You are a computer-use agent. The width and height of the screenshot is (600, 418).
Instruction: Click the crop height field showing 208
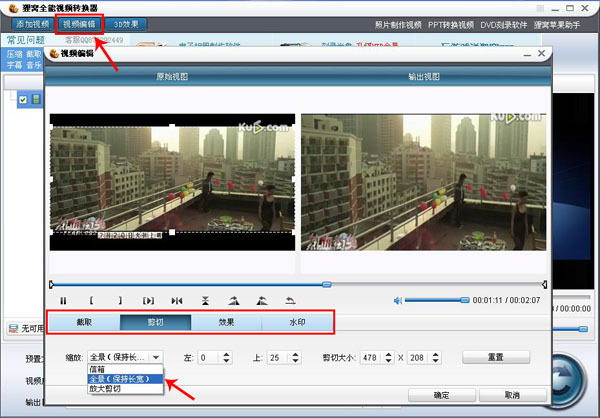click(419, 358)
